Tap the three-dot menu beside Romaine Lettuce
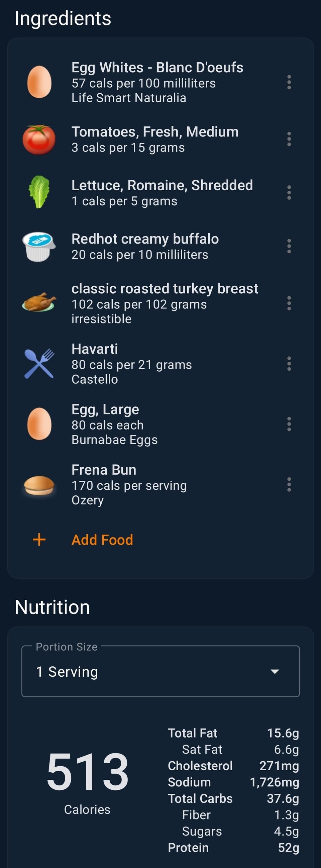321x868 pixels. [289, 193]
